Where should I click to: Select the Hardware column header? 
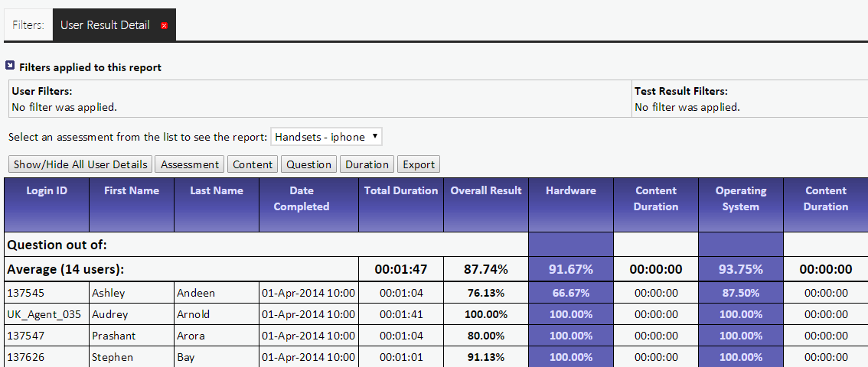coord(571,190)
